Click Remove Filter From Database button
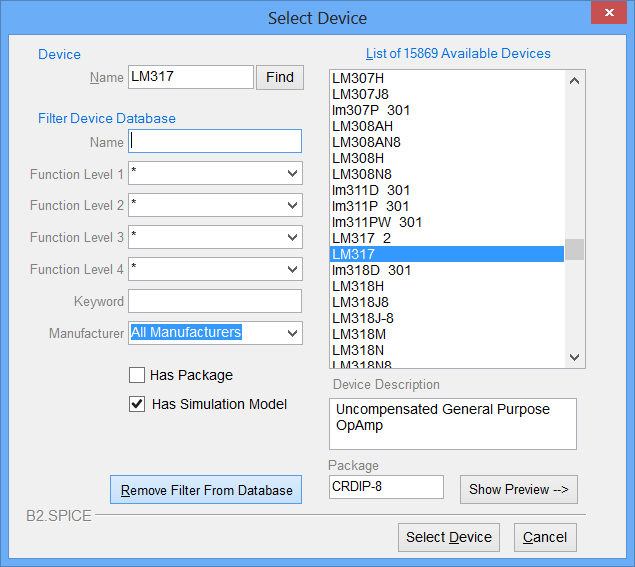This screenshot has width=635, height=567. tap(206, 490)
